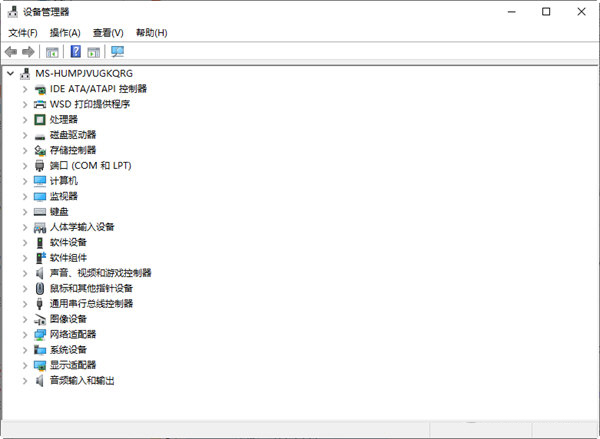Click the scan for hardware changes monitor icon
Viewport: 600px width, 439px height.
click(118, 52)
